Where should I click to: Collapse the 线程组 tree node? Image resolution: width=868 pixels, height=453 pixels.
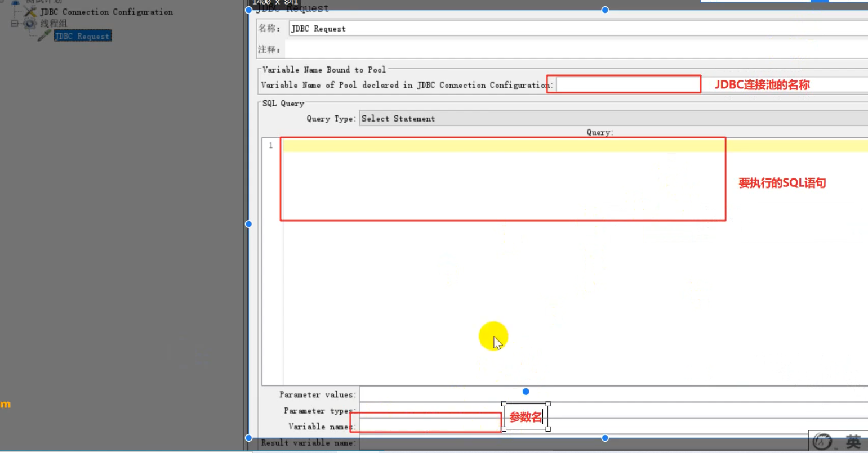[15, 24]
